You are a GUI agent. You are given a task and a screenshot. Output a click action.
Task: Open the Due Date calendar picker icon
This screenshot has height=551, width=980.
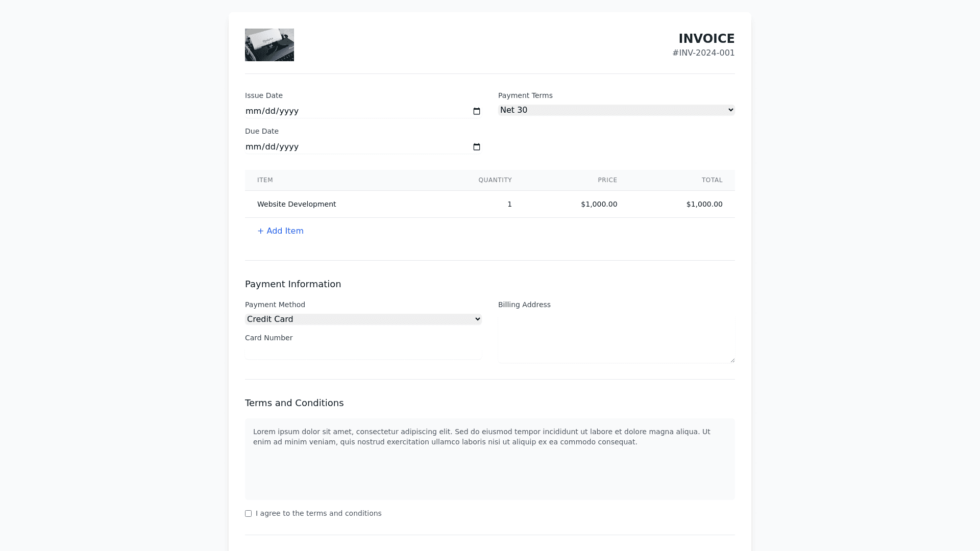coord(477,147)
